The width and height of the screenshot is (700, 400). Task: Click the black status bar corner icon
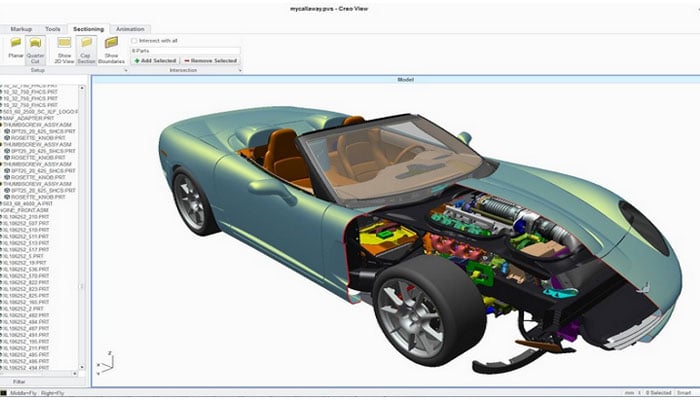click(x=3, y=393)
